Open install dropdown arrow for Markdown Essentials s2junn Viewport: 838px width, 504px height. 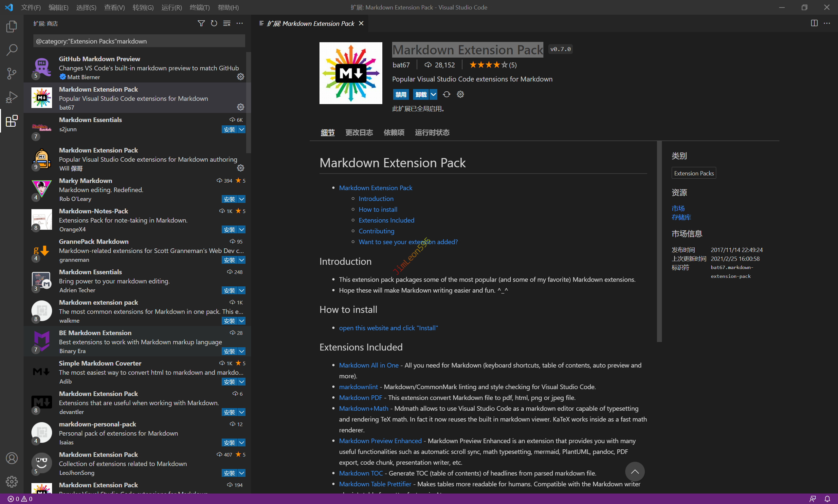[x=242, y=129]
